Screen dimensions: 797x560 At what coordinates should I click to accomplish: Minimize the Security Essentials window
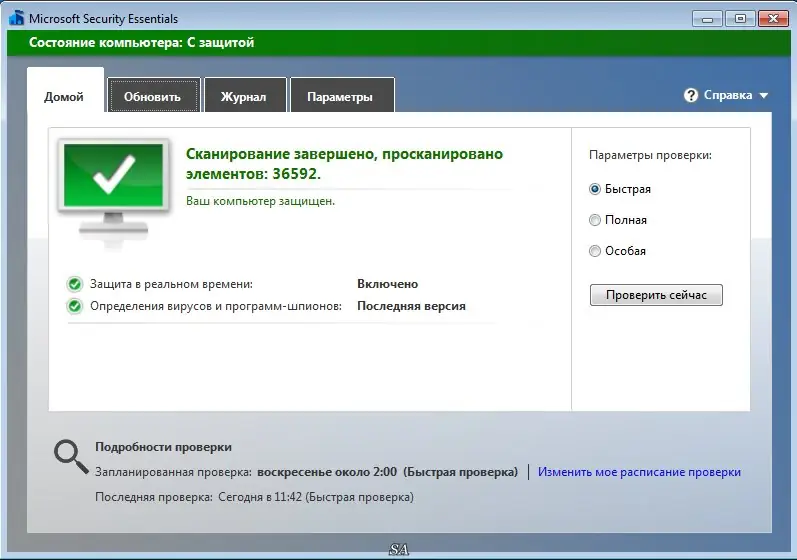click(x=707, y=19)
